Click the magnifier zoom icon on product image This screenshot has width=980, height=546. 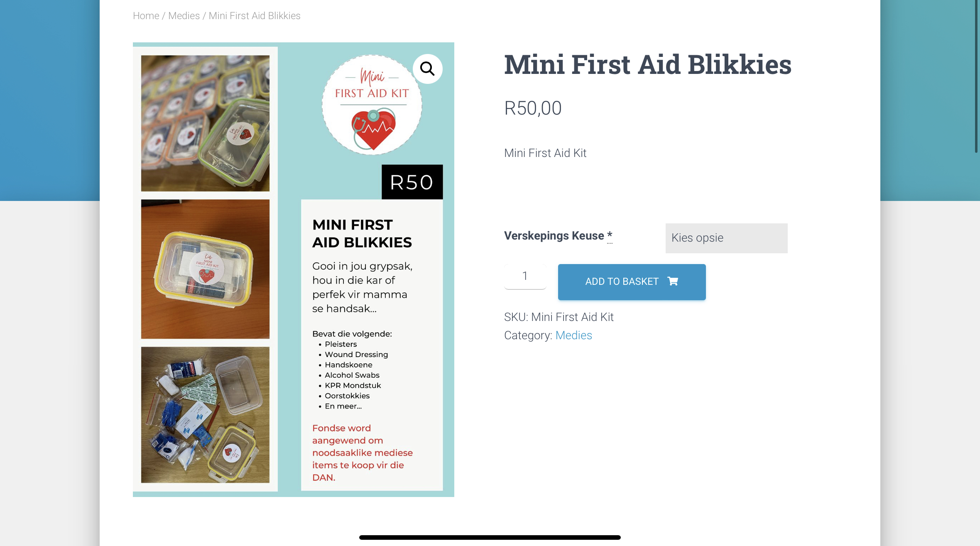coord(427,69)
